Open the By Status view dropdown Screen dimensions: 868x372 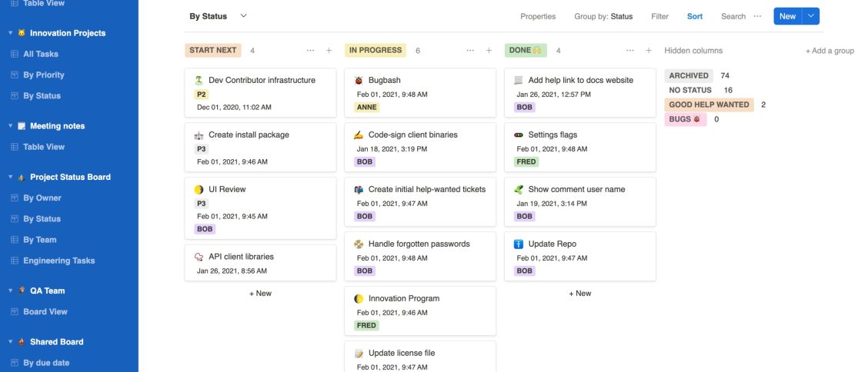tap(244, 16)
